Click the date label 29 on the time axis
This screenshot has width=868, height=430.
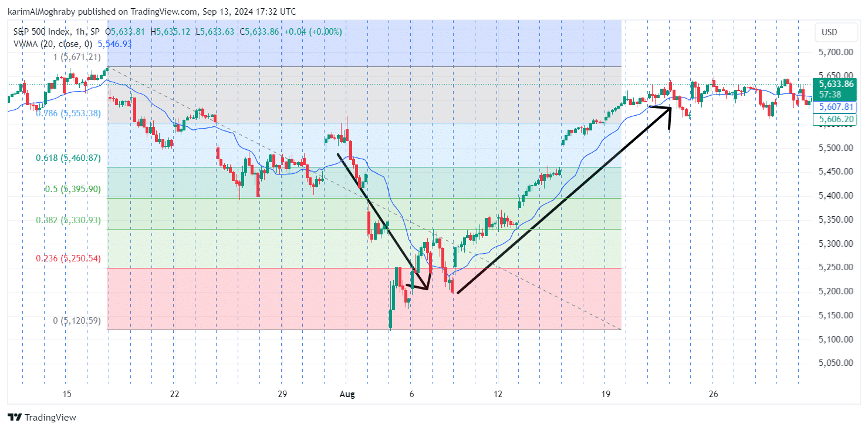tap(282, 394)
